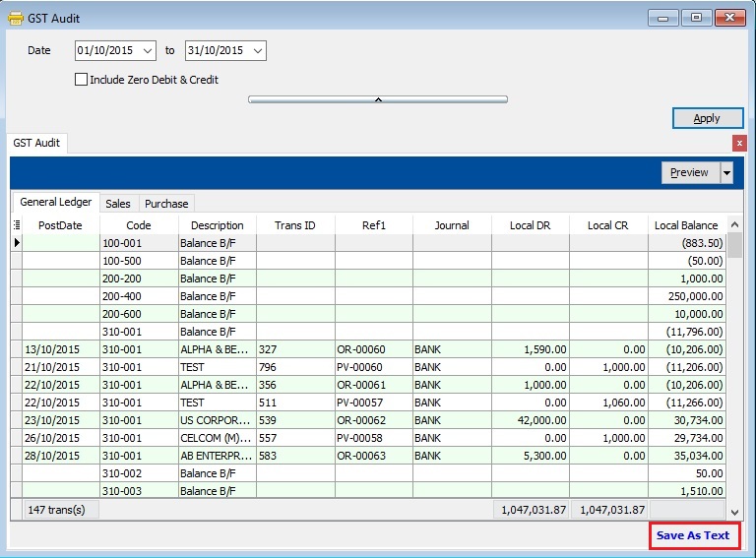Select Trans ID cell 327

point(295,349)
